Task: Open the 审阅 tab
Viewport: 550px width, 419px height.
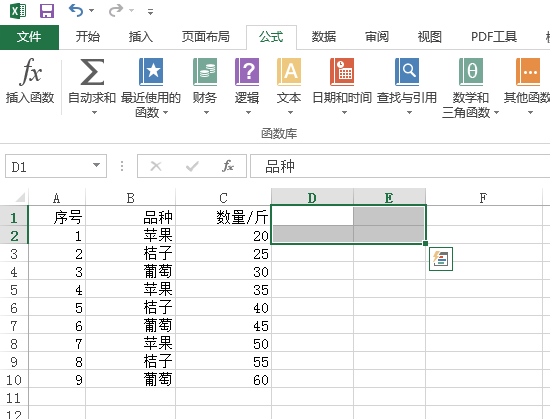Action: 377,37
